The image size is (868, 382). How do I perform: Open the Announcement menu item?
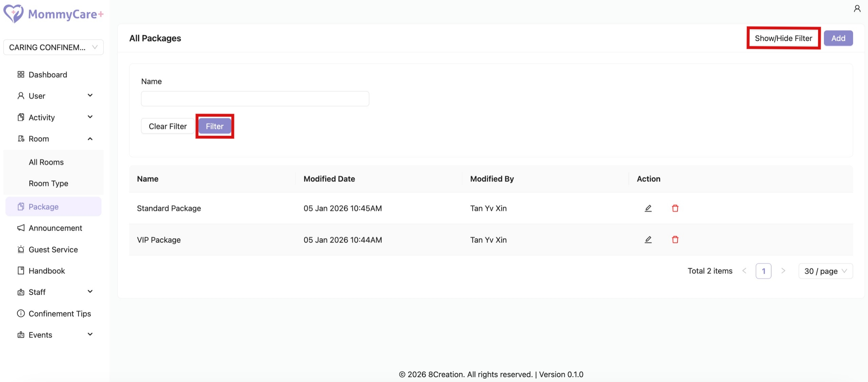[55, 228]
